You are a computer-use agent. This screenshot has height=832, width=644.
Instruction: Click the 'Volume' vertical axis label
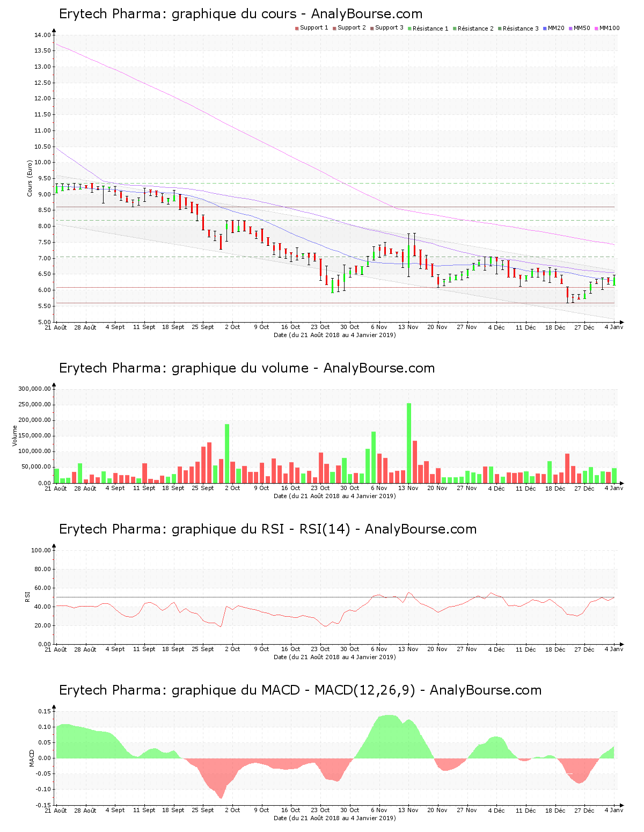pos(15,436)
